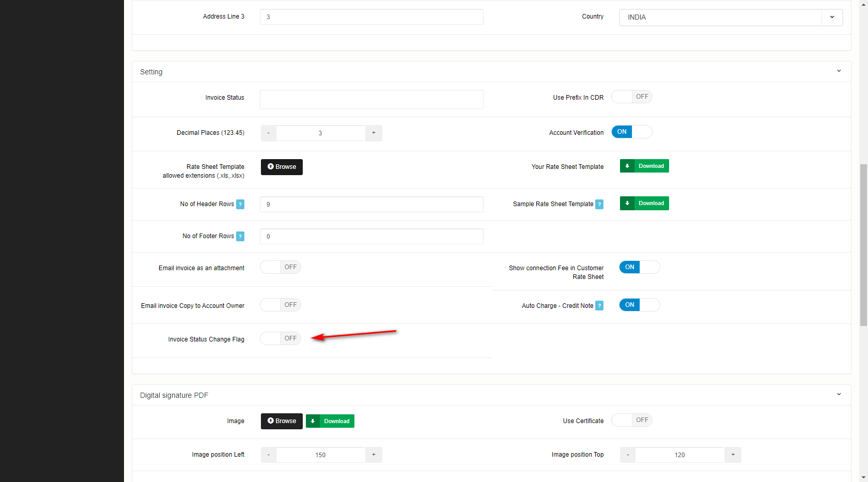The image size is (868, 482).
Task: Enable the Invoice Status Change Flag toggle
Action: pyautogui.click(x=280, y=338)
